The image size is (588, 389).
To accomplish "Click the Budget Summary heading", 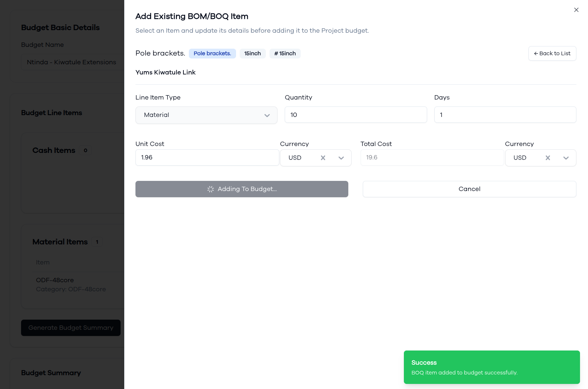I will pos(51,373).
